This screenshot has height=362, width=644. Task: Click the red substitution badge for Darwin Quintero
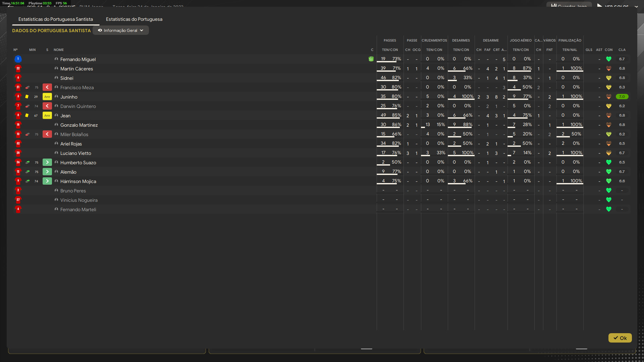47,106
